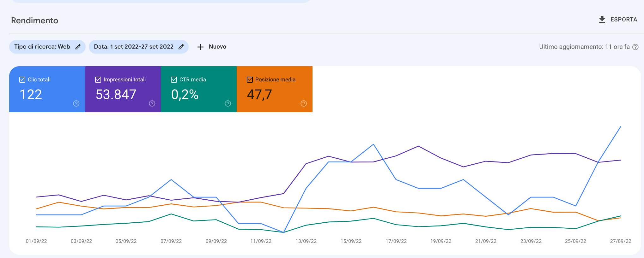Click the 11/09/22 axis label
This screenshot has height=258, width=644.
tap(261, 241)
